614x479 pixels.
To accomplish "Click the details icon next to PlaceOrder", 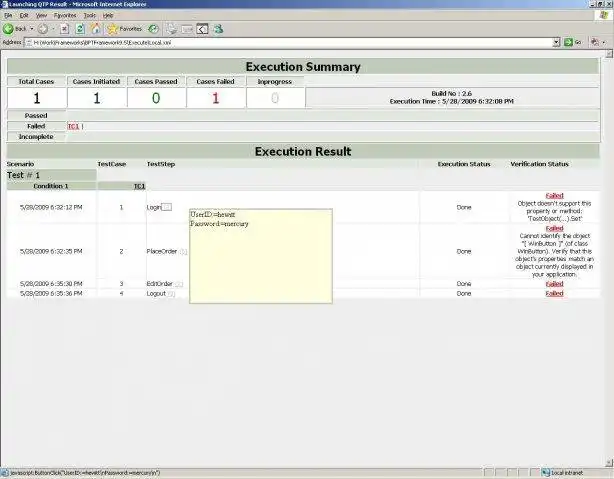I will pyautogui.click(x=183, y=251).
